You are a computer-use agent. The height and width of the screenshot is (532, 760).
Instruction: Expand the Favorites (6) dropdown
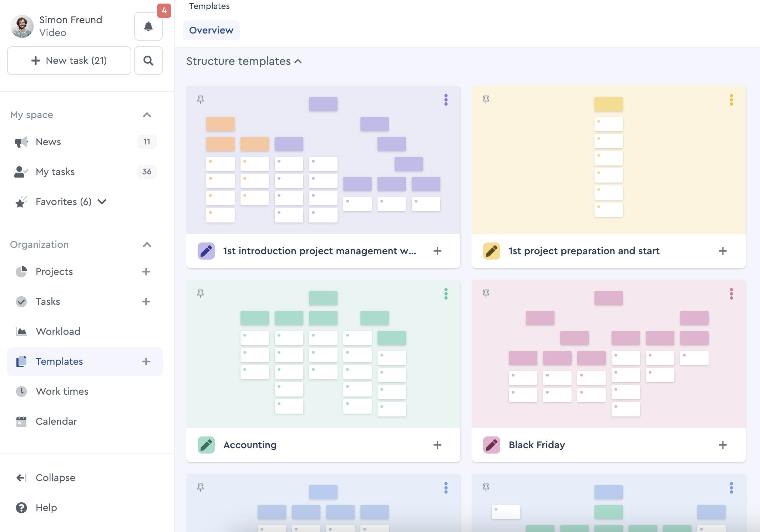point(102,202)
